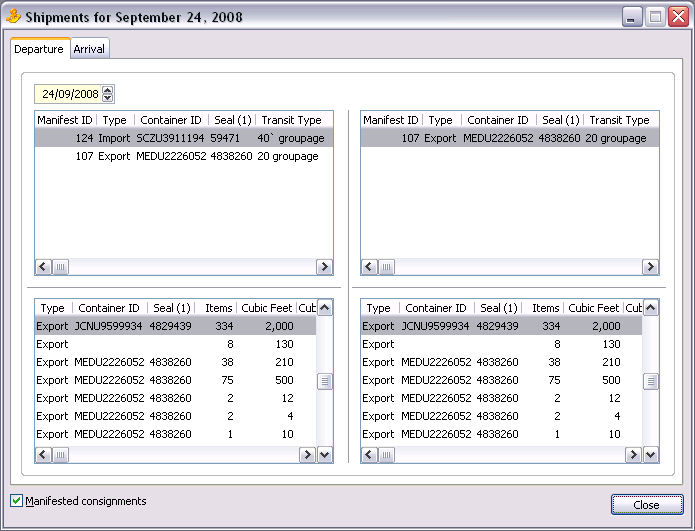Select the Departure tab
Image resolution: width=695 pixels, height=531 pixels.
coord(39,49)
